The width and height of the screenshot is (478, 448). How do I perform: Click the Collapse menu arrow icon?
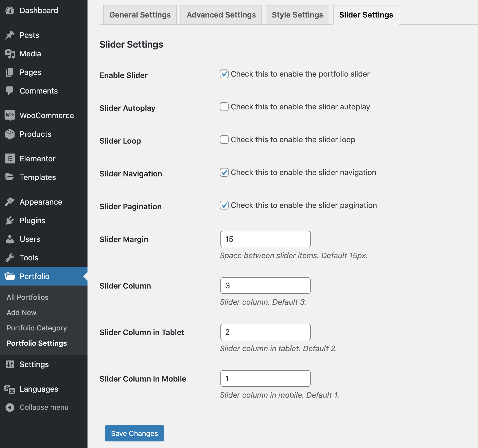point(10,408)
